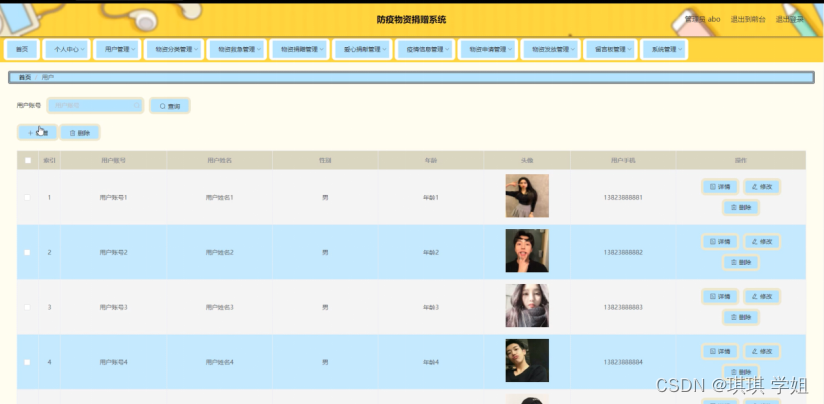Click the cell 用户姓名1
Screen dimensions: 824x404
click(219, 198)
